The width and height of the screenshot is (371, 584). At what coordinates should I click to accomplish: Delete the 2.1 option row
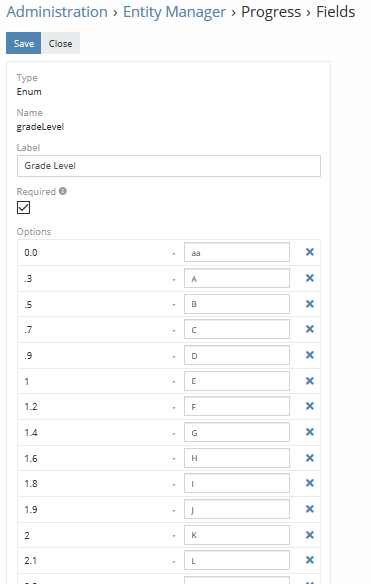point(310,560)
